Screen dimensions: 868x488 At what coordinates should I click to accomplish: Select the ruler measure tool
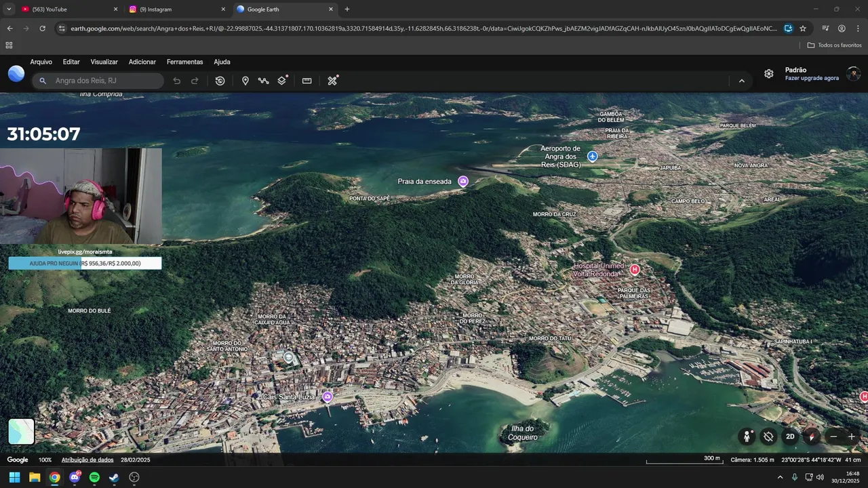click(307, 81)
